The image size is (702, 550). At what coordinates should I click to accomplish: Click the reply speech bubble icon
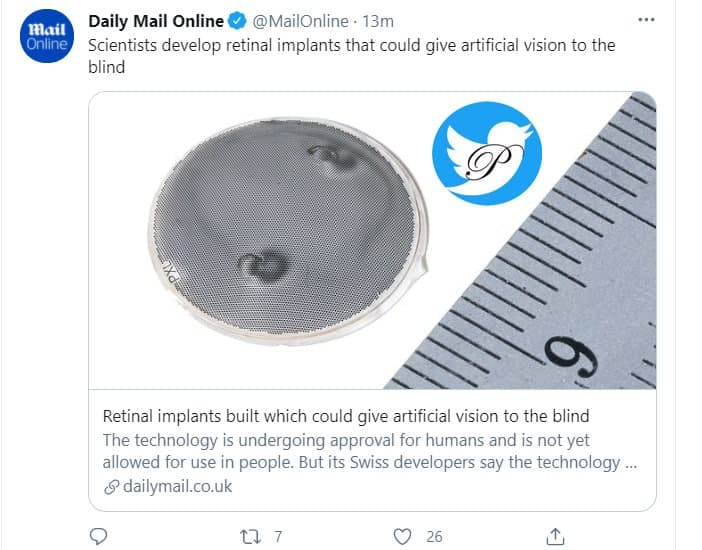pyautogui.click(x=98, y=537)
